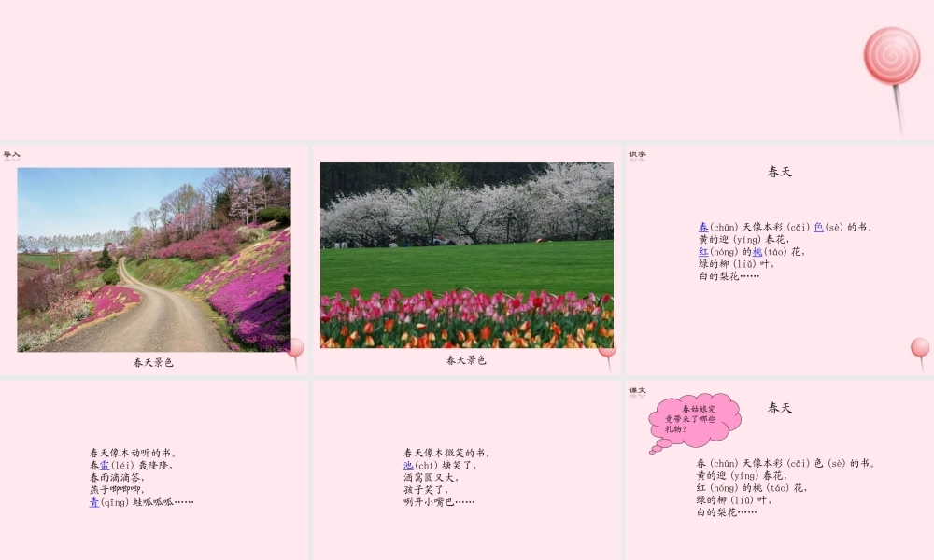Open the country road spring photo
This screenshot has height=560, width=934.
154,259
